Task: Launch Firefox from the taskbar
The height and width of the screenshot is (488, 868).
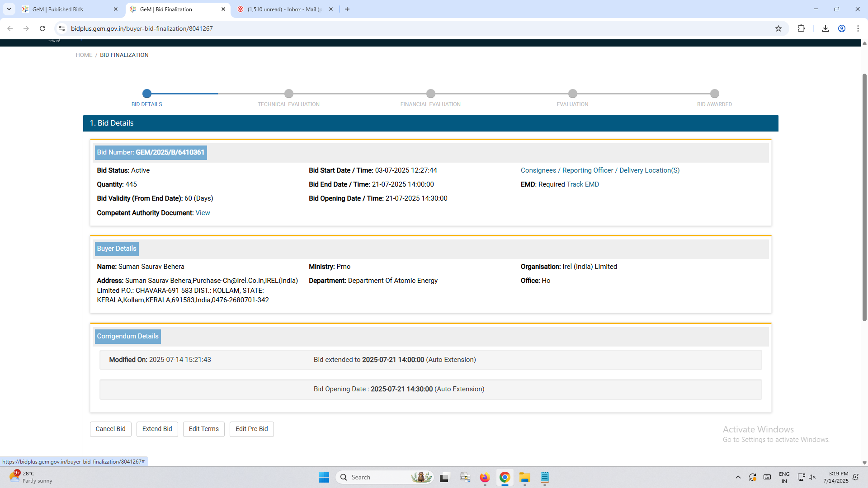Action: click(x=485, y=477)
